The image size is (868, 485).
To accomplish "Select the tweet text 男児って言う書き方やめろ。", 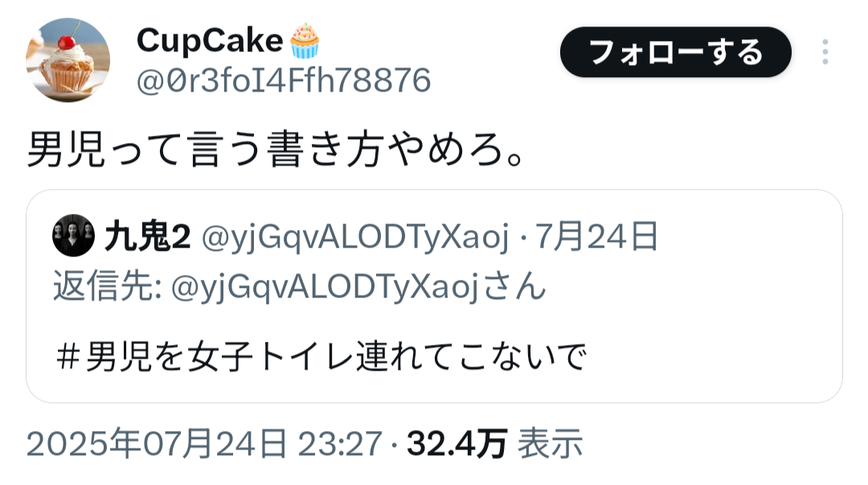I will click(276, 150).
